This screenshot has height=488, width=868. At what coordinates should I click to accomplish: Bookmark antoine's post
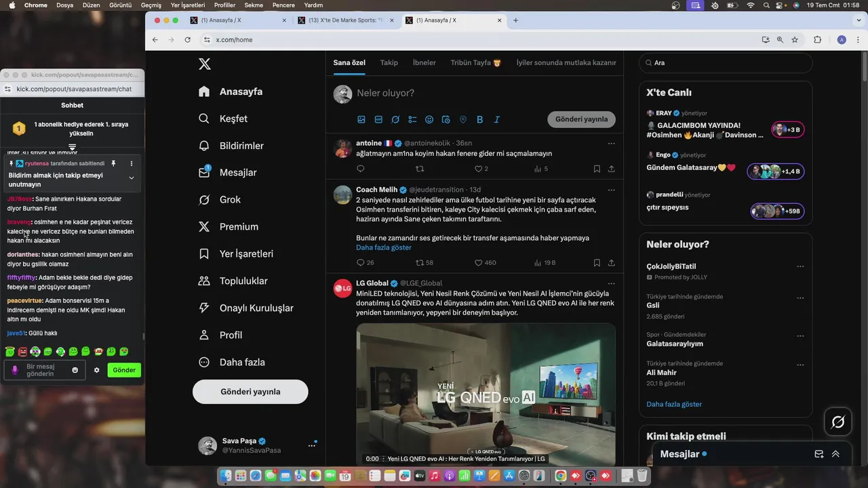[597, 169]
